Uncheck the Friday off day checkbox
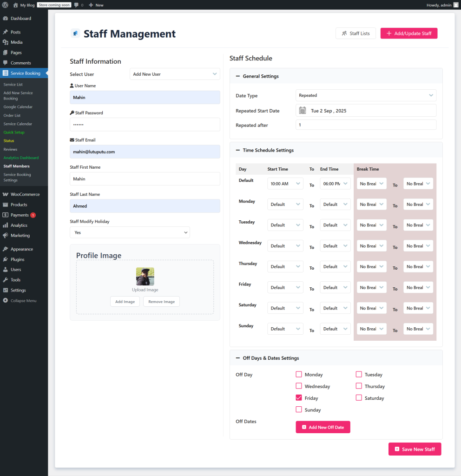Screen dimensions: 461x476 299,398
